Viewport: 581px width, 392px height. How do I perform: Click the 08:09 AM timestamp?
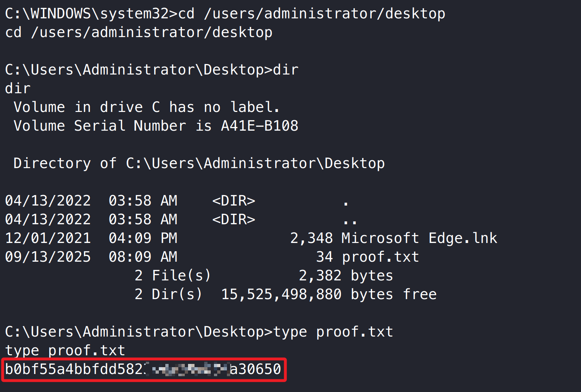tap(143, 257)
